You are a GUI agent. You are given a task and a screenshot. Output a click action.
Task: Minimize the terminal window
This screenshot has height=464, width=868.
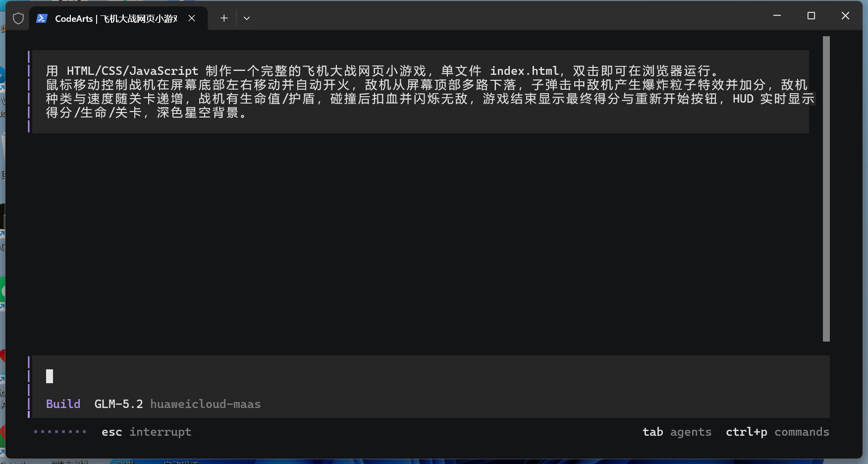point(777,16)
